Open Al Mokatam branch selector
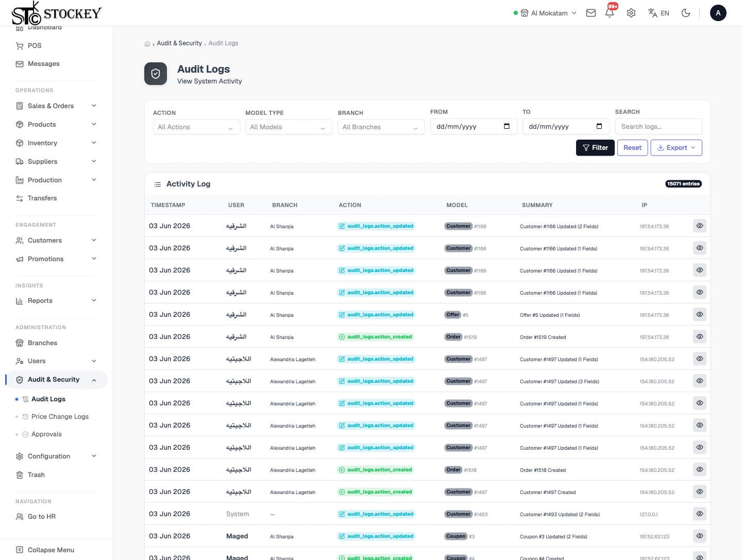742x560 pixels. point(548,13)
